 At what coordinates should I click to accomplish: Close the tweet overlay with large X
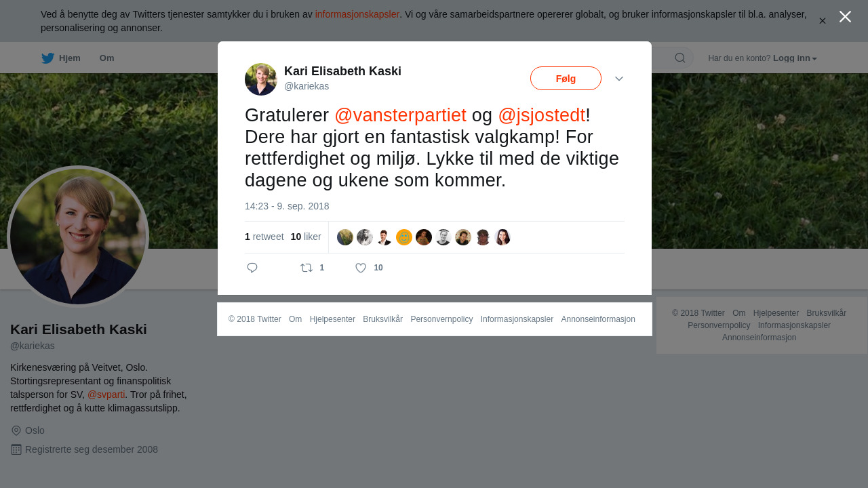point(845,17)
